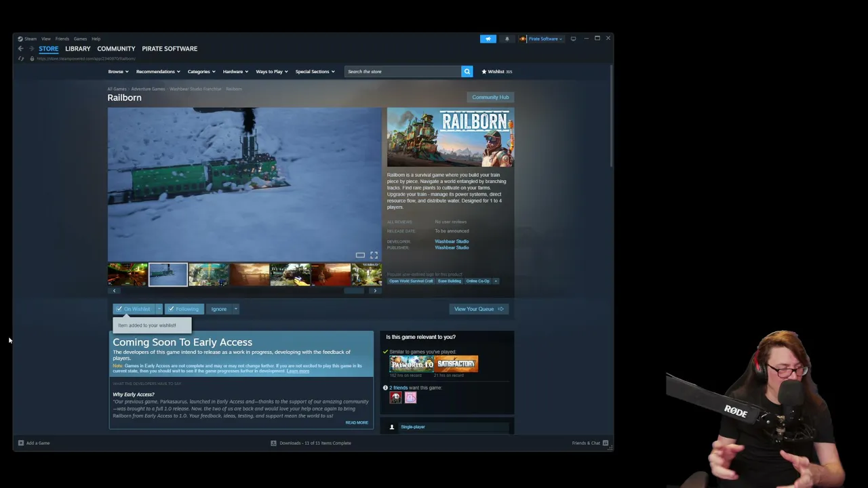Open the Pirate Software account dropdown
This screenshot has width=868, height=488.
point(546,39)
